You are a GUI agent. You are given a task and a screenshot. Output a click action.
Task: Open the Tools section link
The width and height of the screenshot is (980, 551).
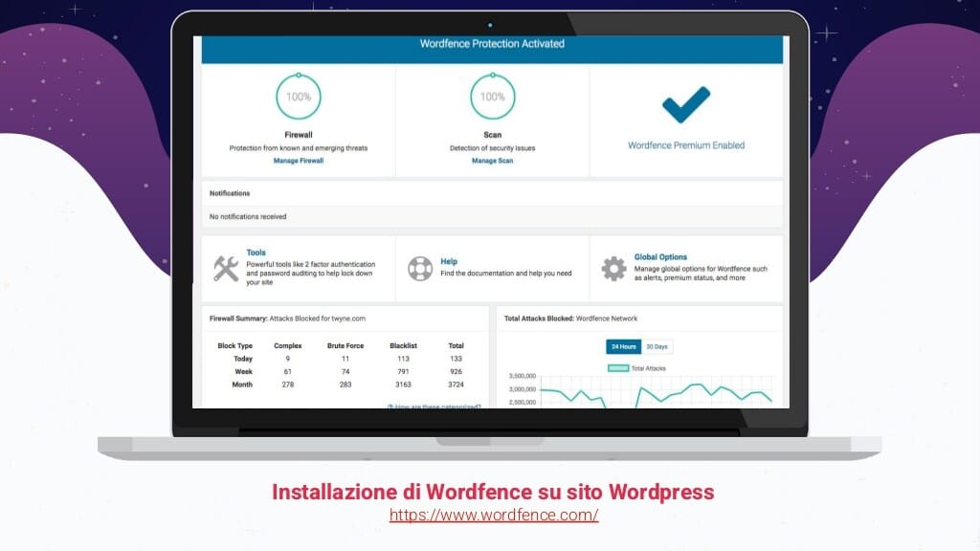point(256,253)
